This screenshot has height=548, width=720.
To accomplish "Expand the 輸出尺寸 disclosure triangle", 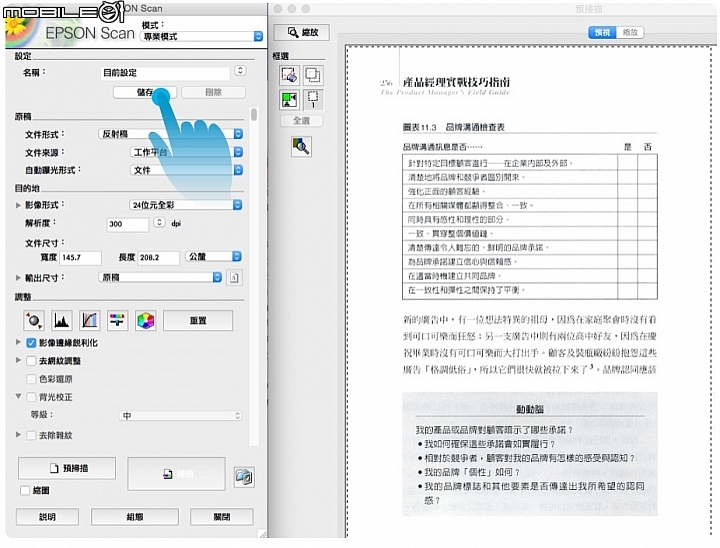I will 18,277.
